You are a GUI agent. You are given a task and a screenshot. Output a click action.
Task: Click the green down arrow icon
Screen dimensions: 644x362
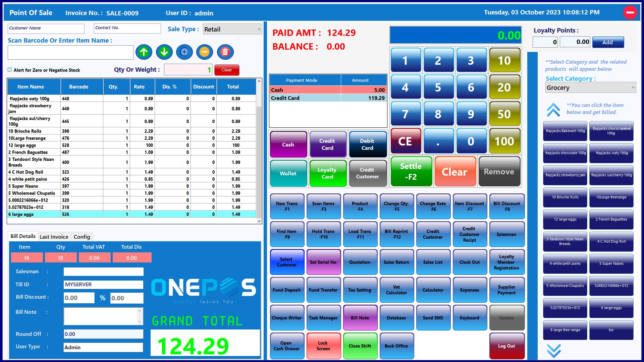164,52
